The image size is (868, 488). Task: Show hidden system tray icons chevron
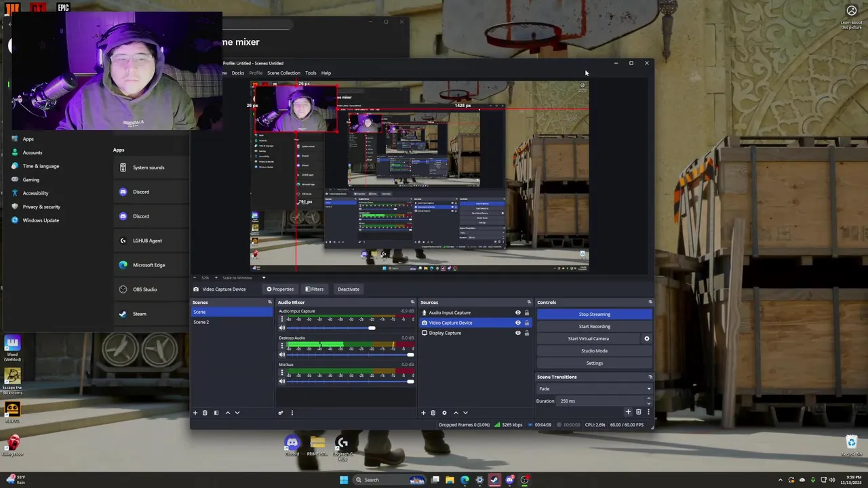click(780, 480)
